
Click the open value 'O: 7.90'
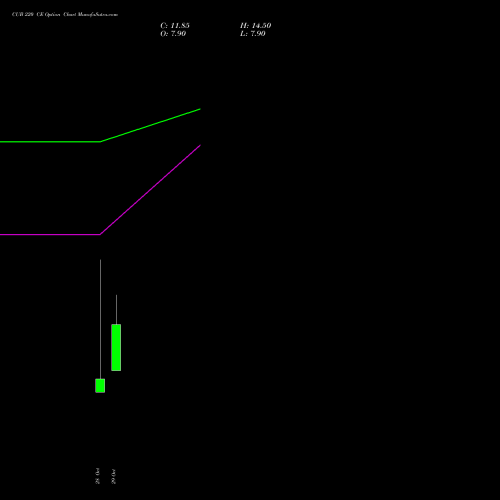(173, 34)
